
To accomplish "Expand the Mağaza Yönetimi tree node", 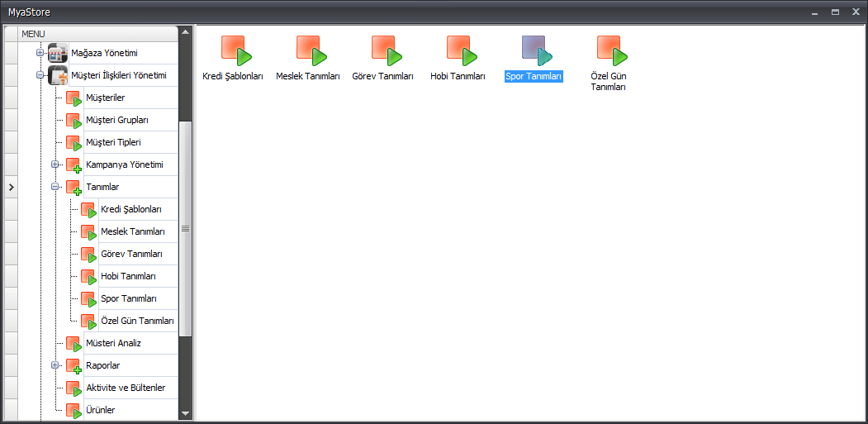I will [x=40, y=54].
